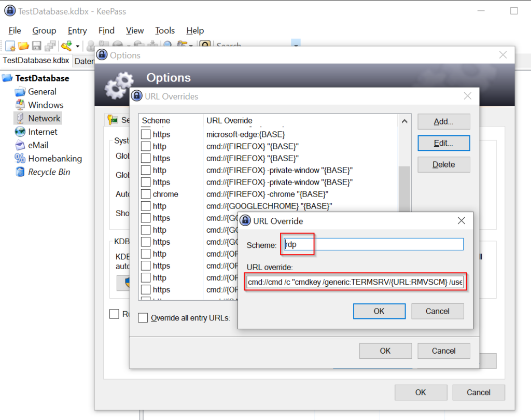Click the Delete button

point(444,164)
